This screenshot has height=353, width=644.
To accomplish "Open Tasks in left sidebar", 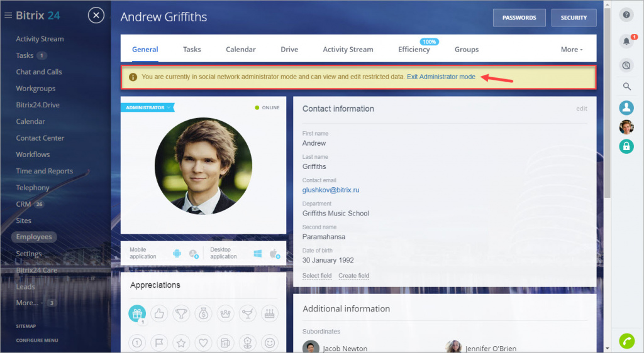I will coord(25,55).
